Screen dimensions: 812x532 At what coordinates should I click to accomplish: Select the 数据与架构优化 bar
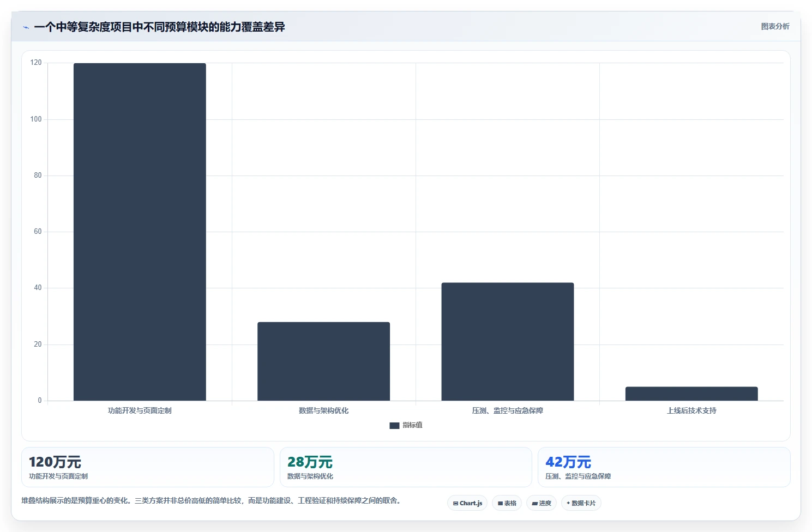click(x=323, y=361)
